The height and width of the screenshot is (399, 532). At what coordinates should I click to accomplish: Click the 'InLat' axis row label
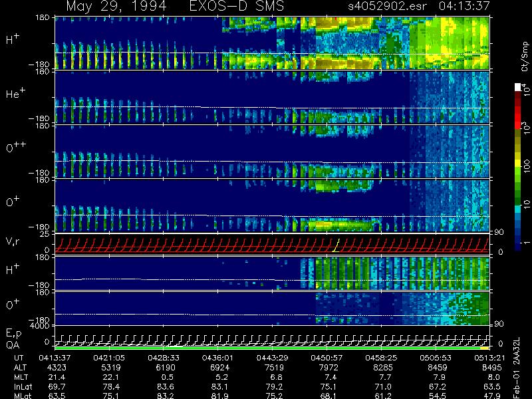point(23,387)
